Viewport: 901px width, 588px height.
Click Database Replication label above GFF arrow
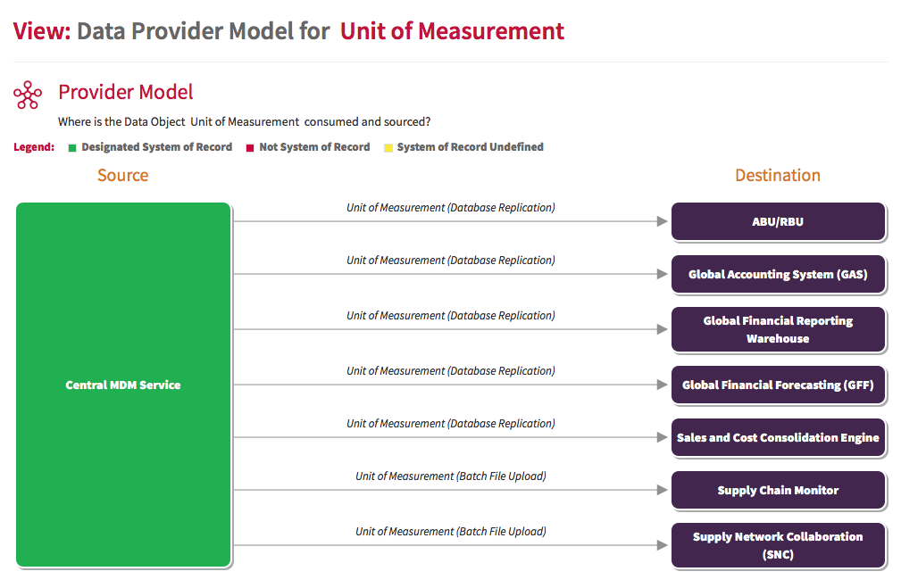coord(450,371)
